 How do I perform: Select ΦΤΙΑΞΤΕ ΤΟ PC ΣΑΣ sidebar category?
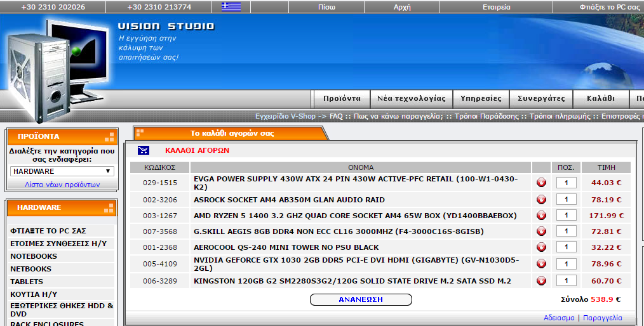tap(61, 231)
